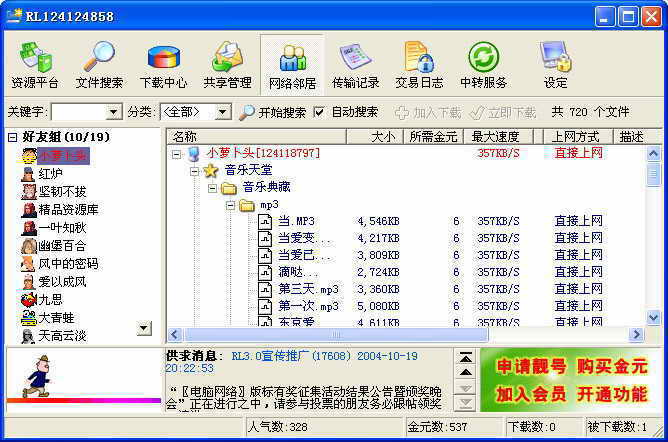The width and height of the screenshot is (668, 442).
Task: Open 传输记录 transfer records
Action: 355,65
